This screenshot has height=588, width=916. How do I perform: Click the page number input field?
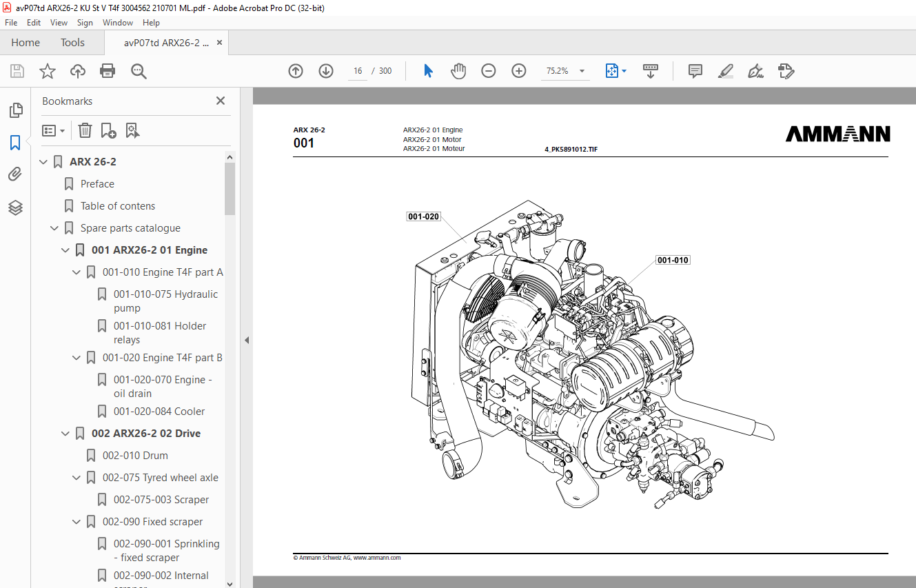tap(357, 71)
